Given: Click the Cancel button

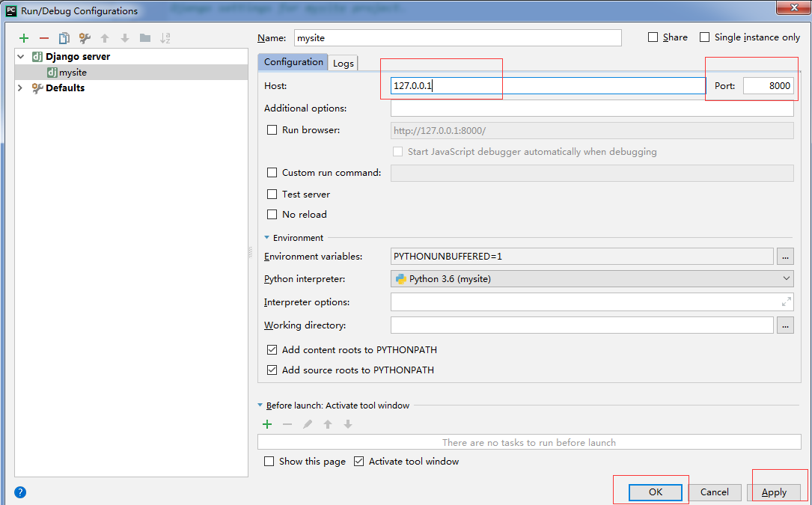Looking at the screenshot, I should (x=715, y=492).
